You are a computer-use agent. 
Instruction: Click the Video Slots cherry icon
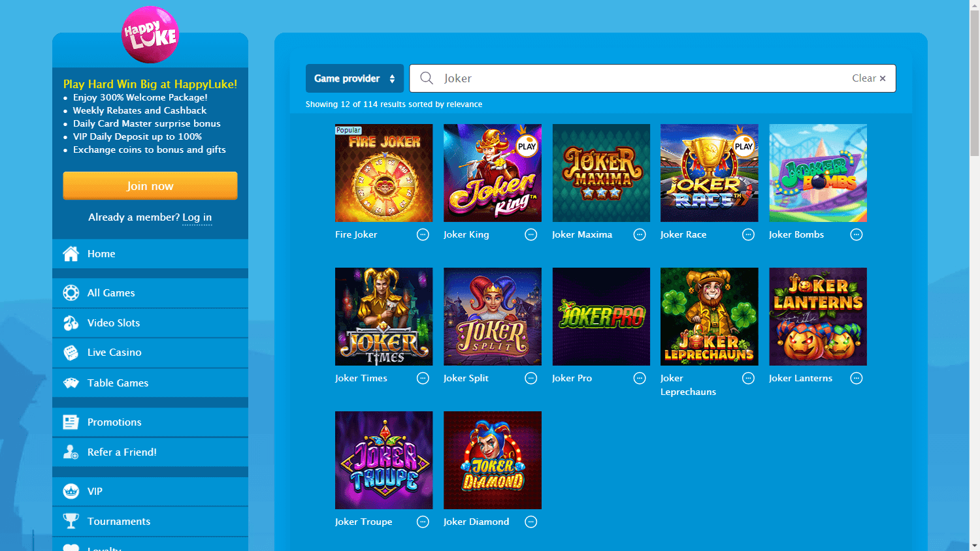coord(71,323)
